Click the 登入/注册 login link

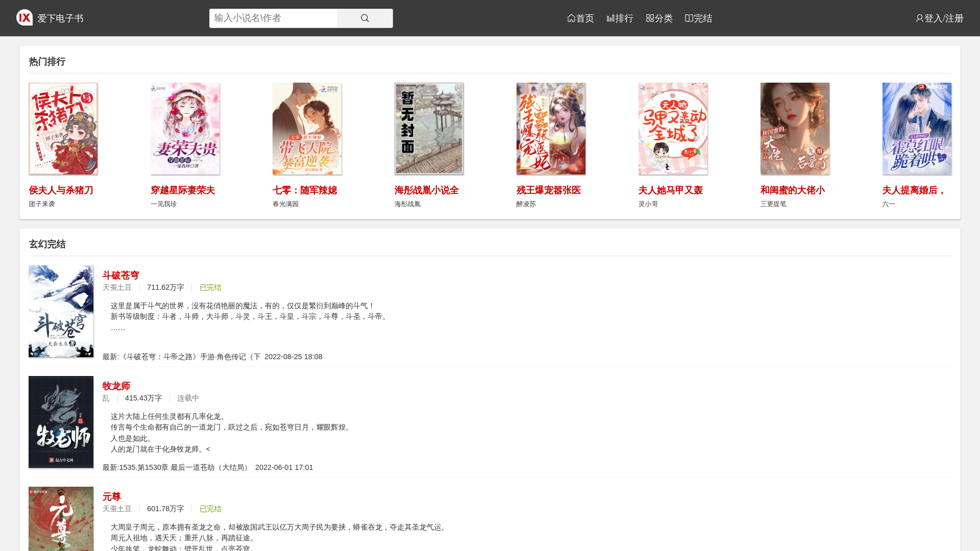(x=939, y=18)
